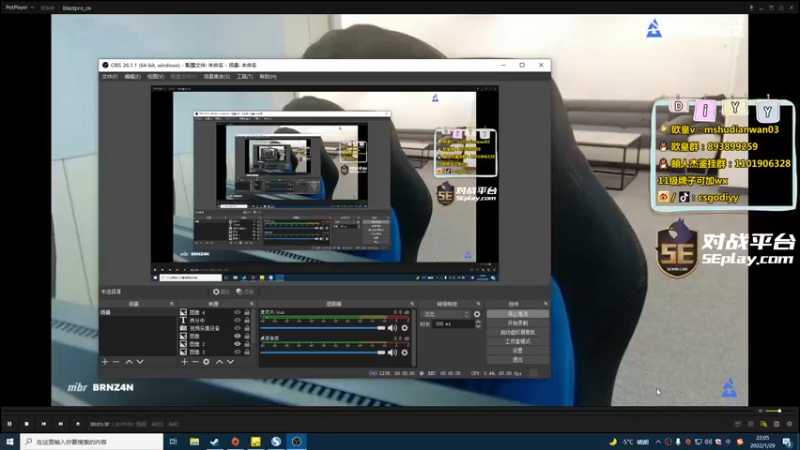Viewport: 800px width, 450px height.
Task: Open scene transition properties gear icon
Action: [477, 314]
